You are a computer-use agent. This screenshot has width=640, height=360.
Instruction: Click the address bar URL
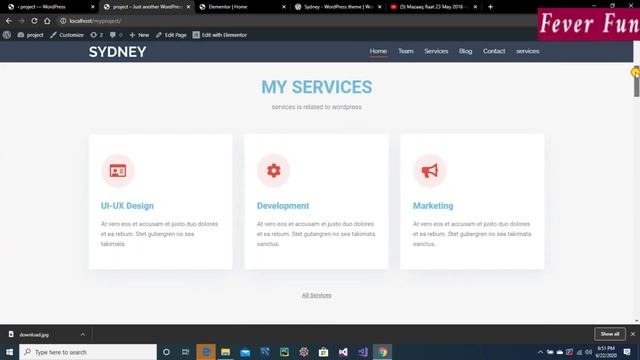click(95, 21)
